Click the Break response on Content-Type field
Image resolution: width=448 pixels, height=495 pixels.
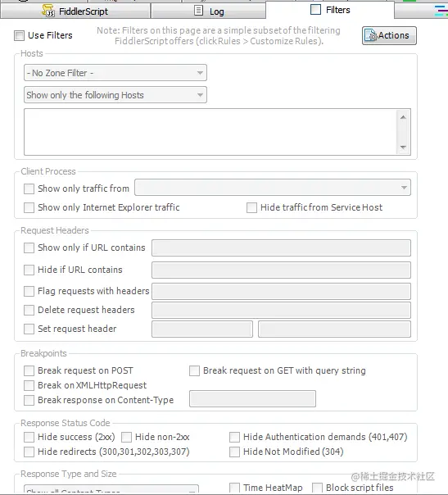(x=252, y=399)
